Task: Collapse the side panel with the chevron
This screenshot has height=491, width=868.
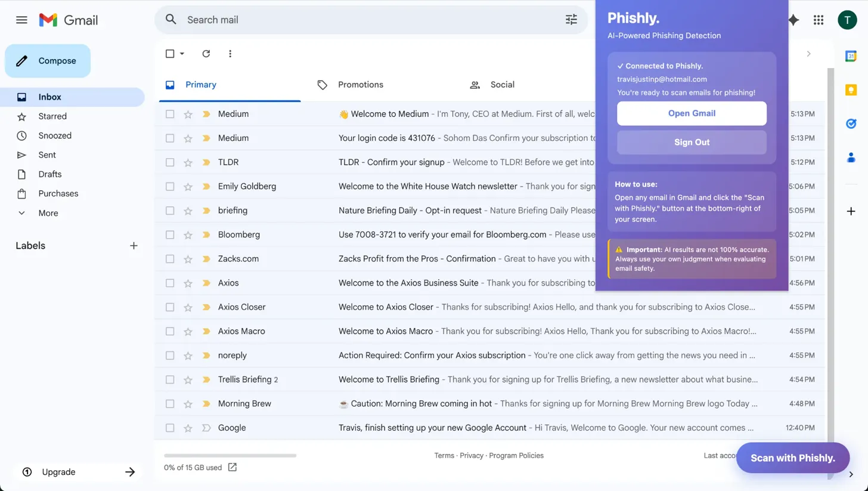Action: point(808,54)
